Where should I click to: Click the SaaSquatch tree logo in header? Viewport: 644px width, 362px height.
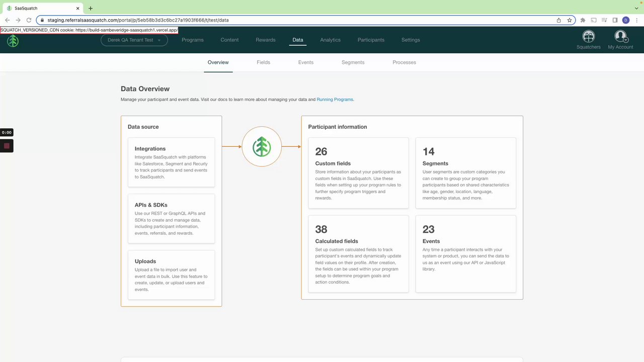13,41
